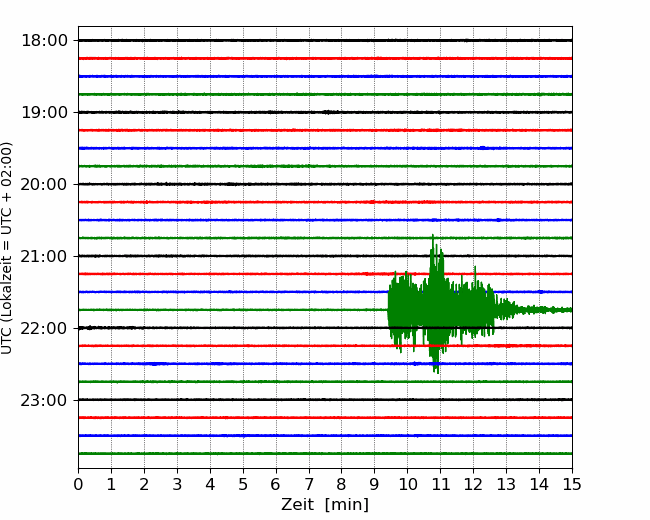Click the 21:00 time label

coord(44,256)
